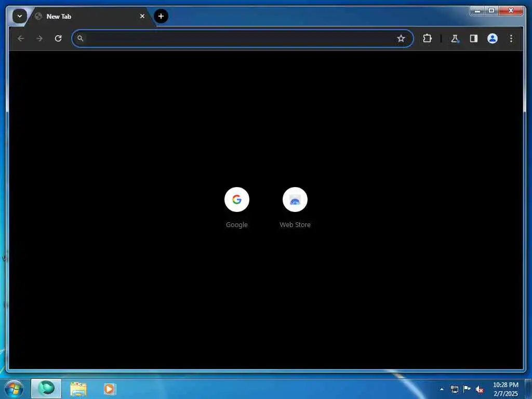Click the muted volume tray icon
The height and width of the screenshot is (399, 532).
(x=480, y=390)
